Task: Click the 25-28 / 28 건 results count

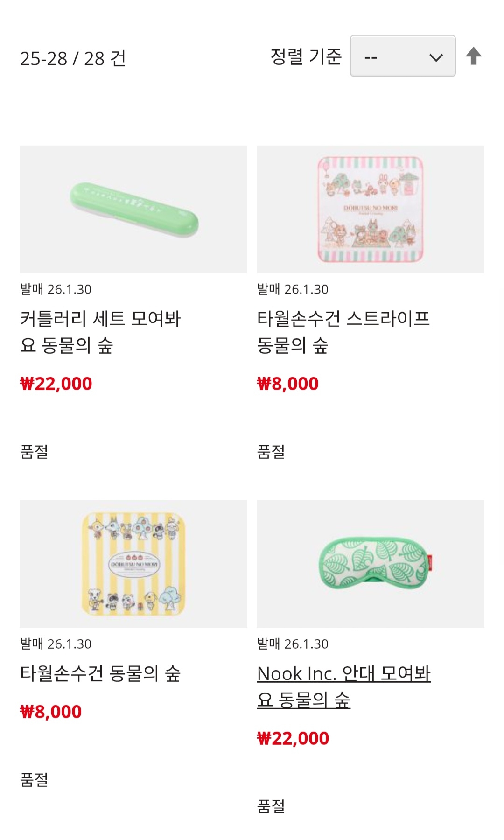Action: click(x=73, y=58)
